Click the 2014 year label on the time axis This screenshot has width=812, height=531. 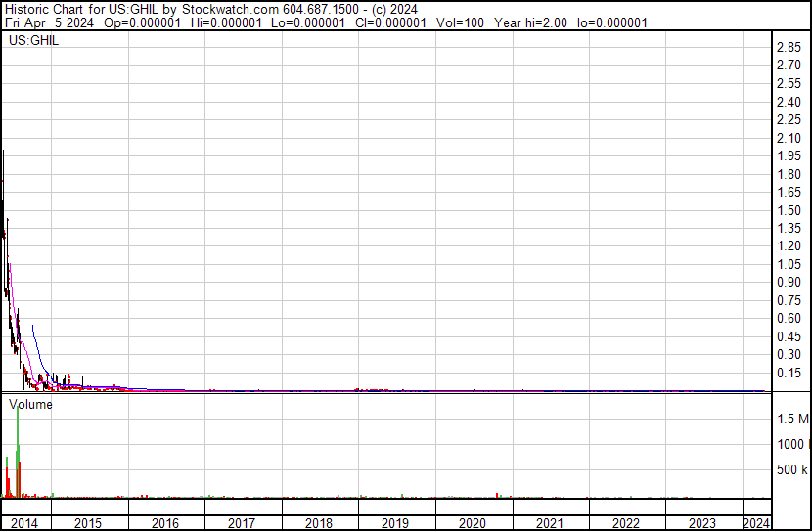(24, 523)
